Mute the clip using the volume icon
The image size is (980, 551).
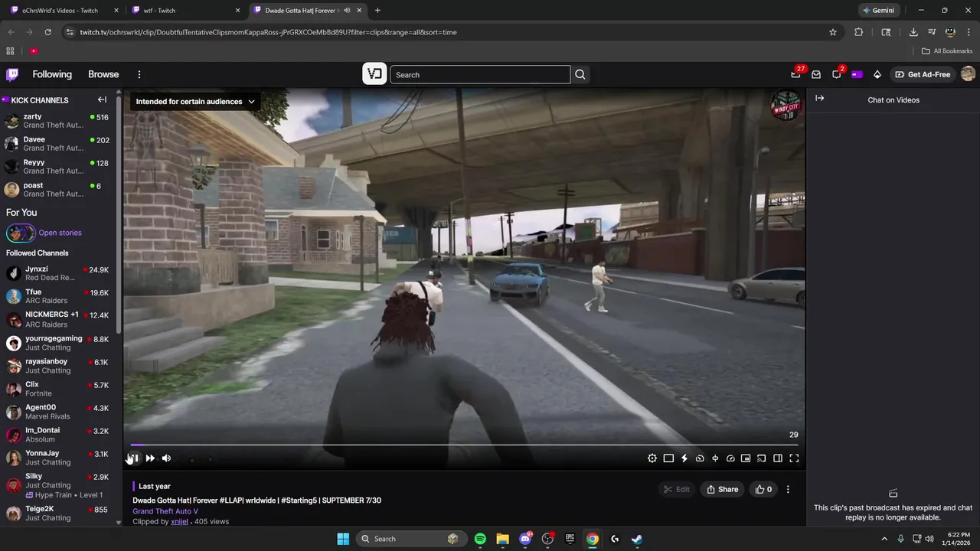(x=166, y=458)
